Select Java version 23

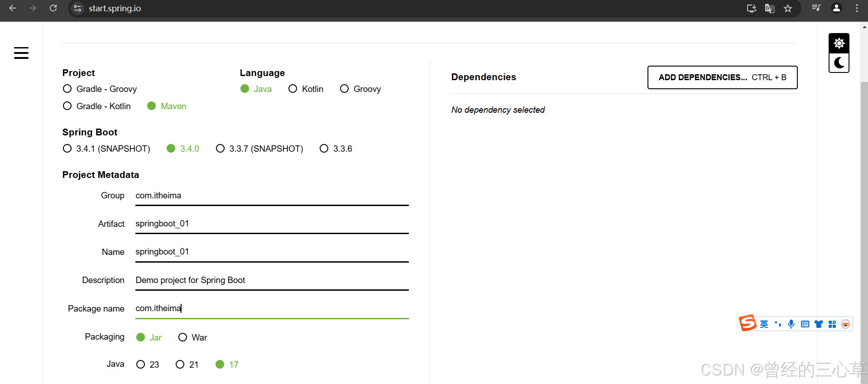coord(148,365)
